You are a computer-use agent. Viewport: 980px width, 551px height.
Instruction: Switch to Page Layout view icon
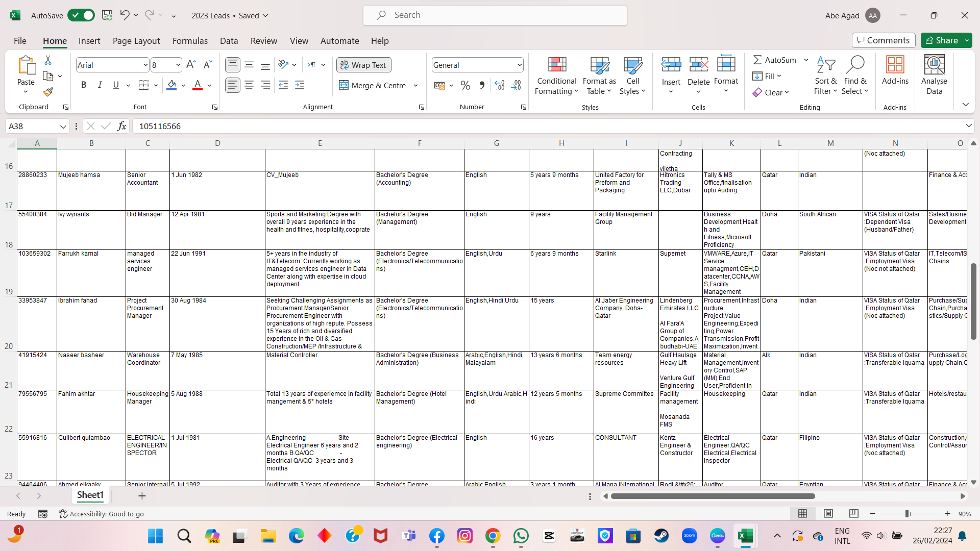(x=828, y=514)
